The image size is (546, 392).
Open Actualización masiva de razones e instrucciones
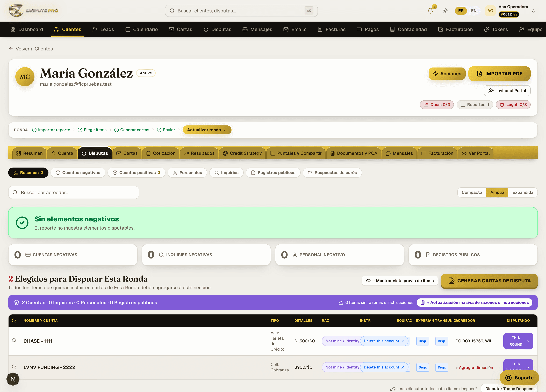coord(475,303)
